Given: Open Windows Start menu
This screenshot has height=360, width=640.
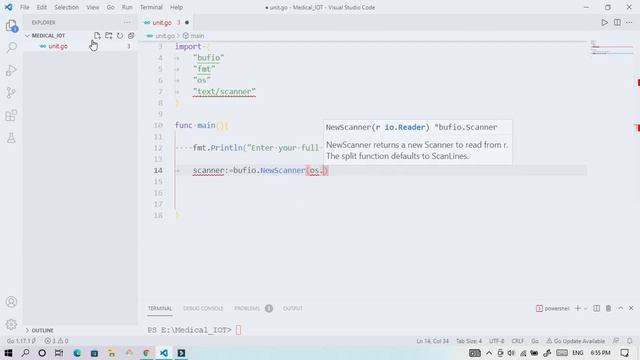Looking at the screenshot, I should tap(8, 353).
